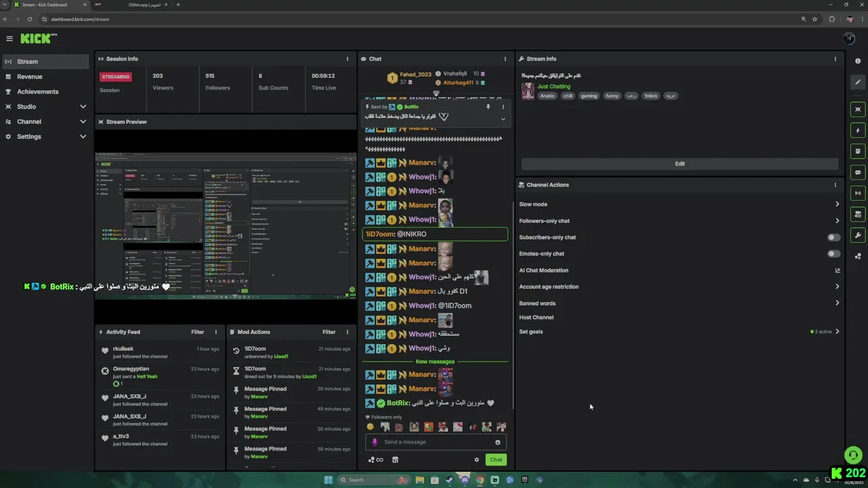The image size is (868, 488).
Task: Click the Kick logo
Action: [39, 39]
